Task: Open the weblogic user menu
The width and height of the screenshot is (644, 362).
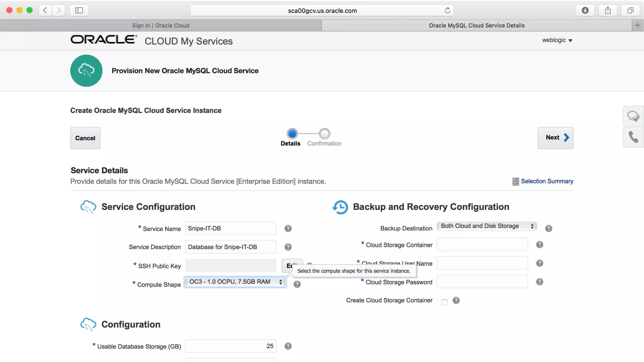Action: click(x=557, y=40)
